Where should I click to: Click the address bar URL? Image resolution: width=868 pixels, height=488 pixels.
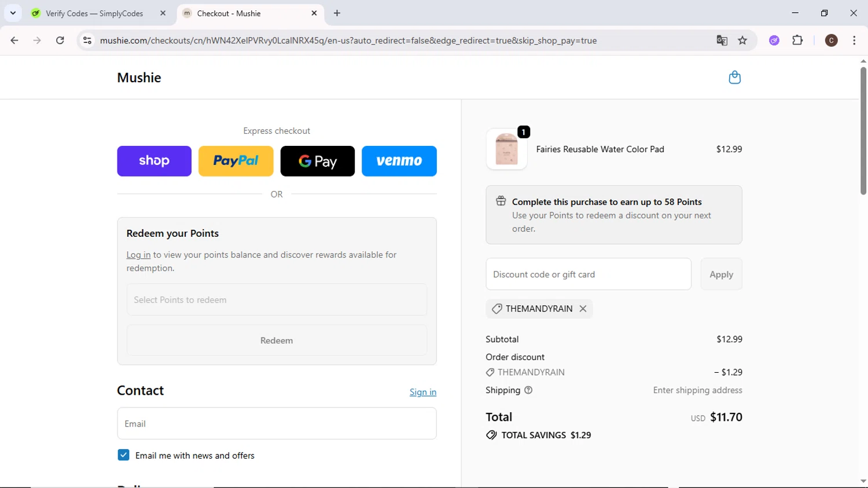point(348,41)
